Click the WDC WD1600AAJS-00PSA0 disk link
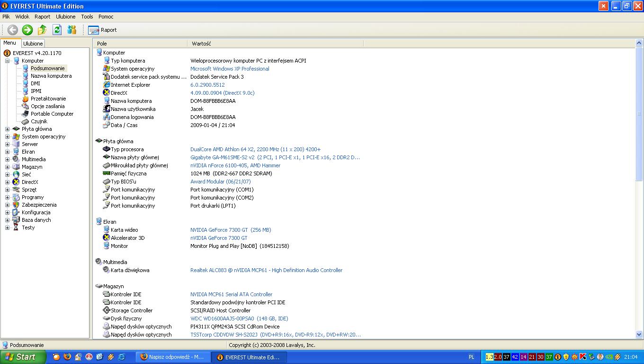This screenshot has width=644, height=364. (239, 318)
